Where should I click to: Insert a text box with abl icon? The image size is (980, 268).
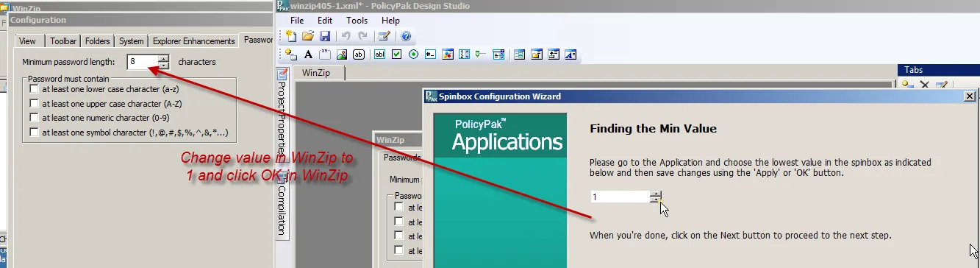(380, 54)
